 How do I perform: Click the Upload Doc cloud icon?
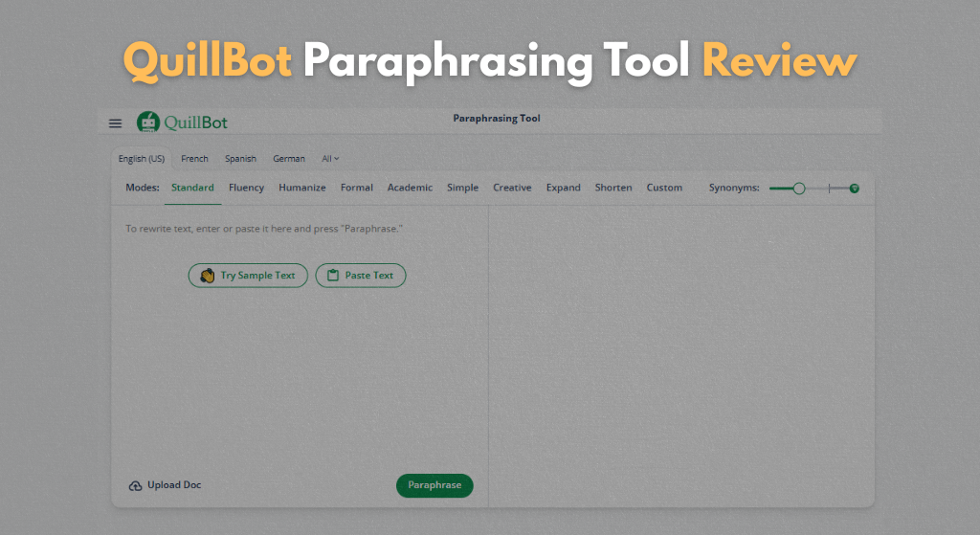click(x=135, y=486)
